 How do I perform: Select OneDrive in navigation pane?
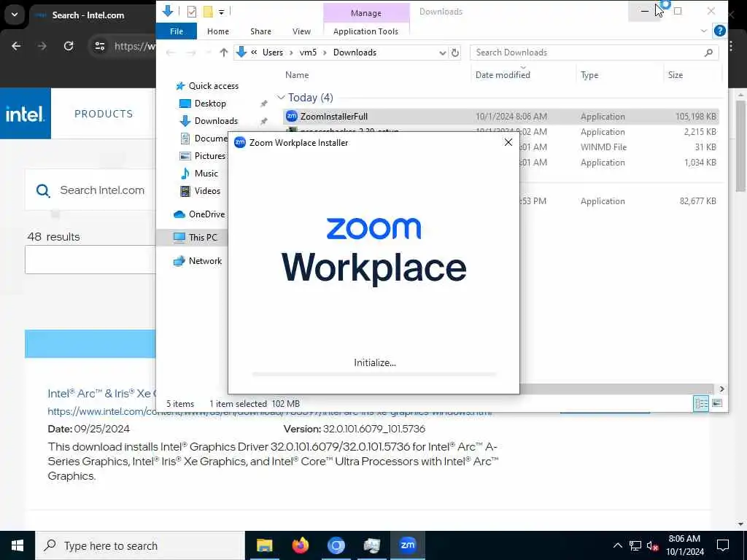(x=206, y=214)
